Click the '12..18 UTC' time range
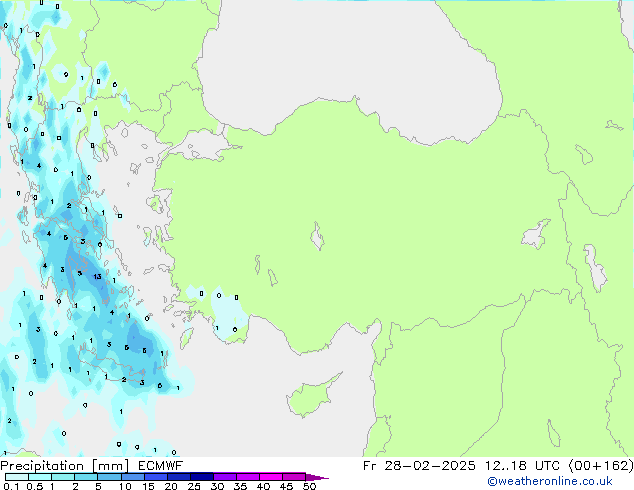Viewport: 634px width, 490px height. tap(522, 466)
